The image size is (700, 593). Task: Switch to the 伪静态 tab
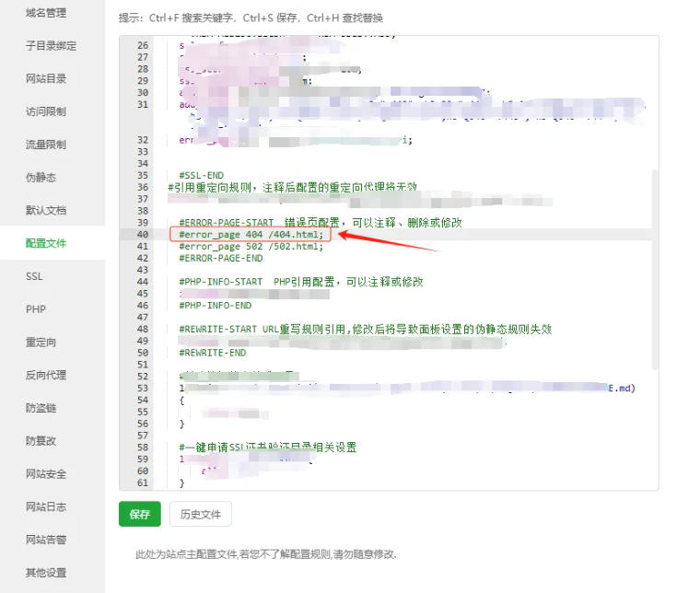pos(41,178)
